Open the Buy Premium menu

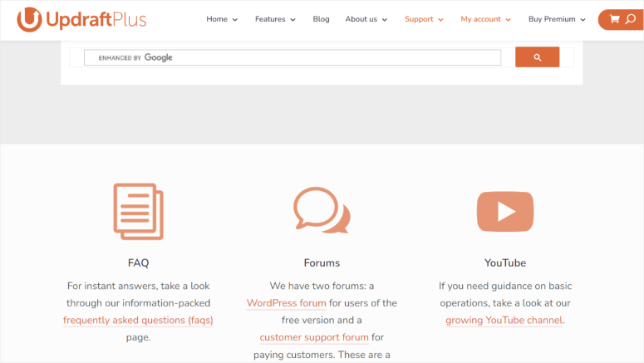[552, 19]
